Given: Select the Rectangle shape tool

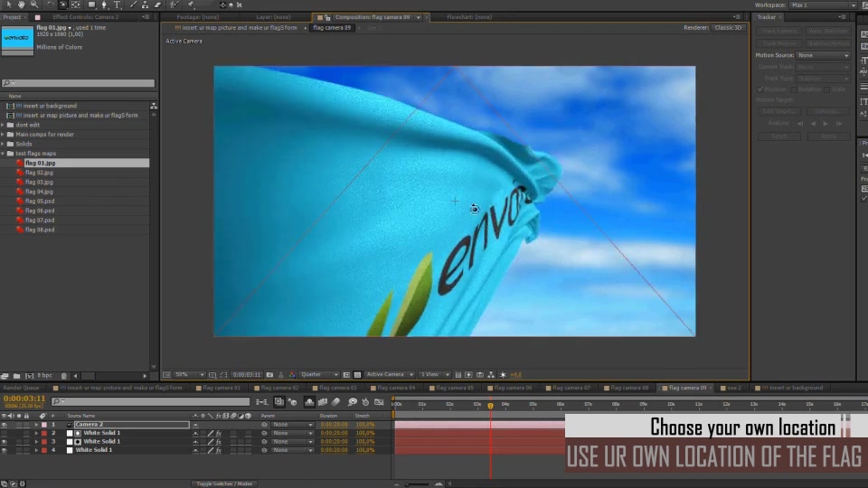Looking at the screenshot, I should 91,5.
